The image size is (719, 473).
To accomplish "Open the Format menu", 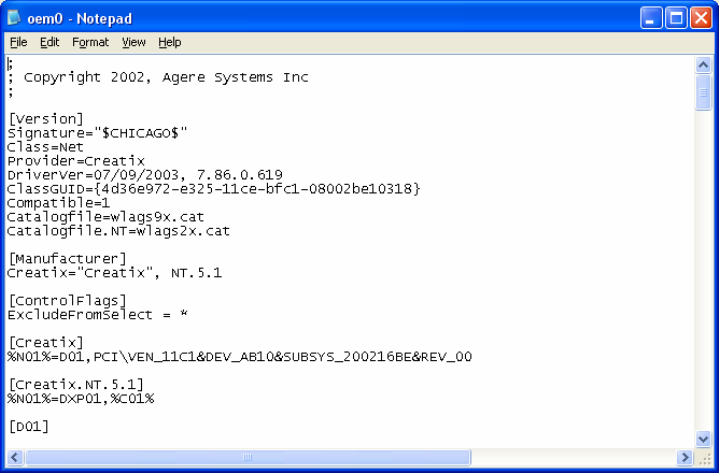I will [90, 42].
